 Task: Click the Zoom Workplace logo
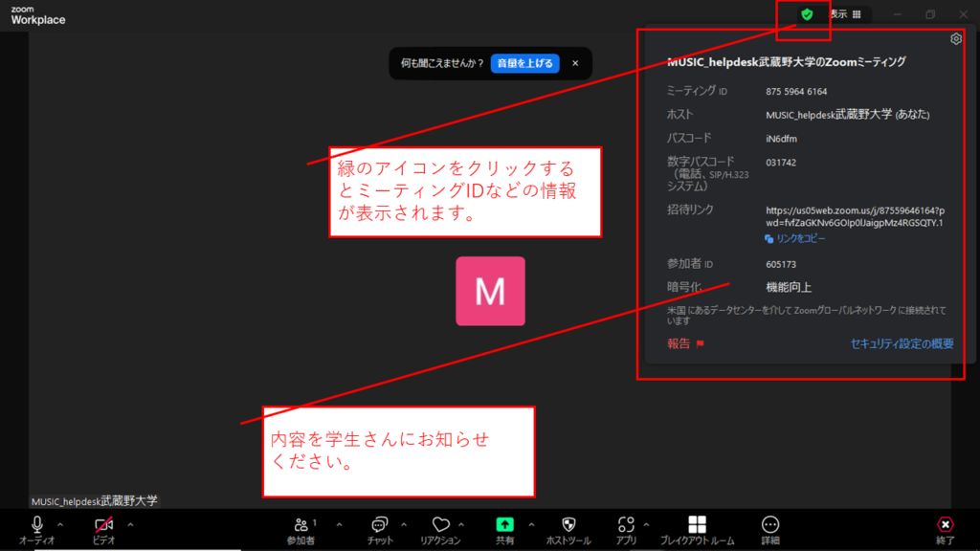click(x=37, y=15)
